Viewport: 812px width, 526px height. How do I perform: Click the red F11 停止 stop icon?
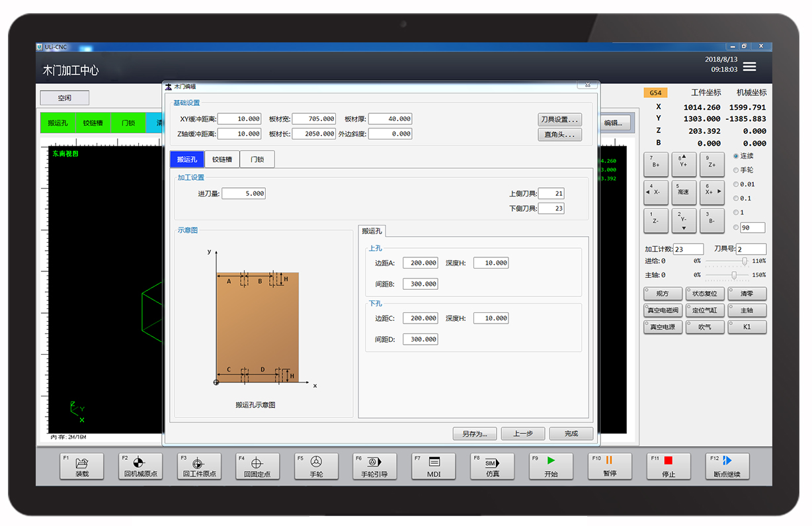tap(669, 460)
